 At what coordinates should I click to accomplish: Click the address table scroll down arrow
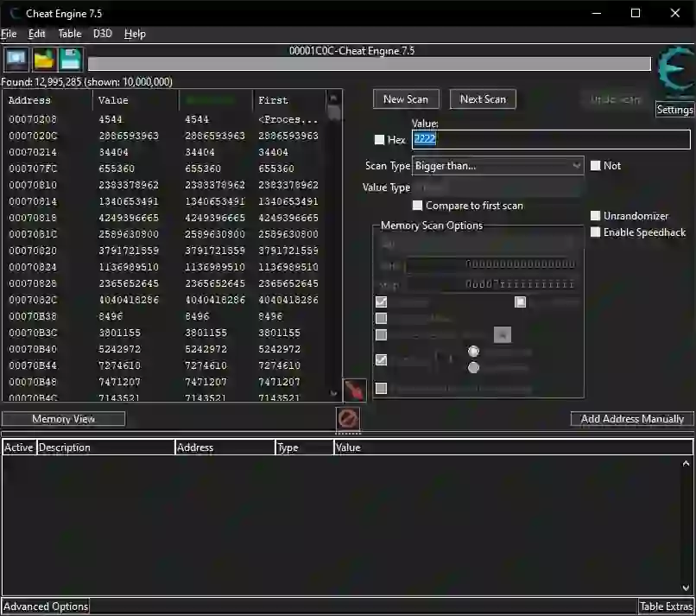pyautogui.click(x=686, y=587)
